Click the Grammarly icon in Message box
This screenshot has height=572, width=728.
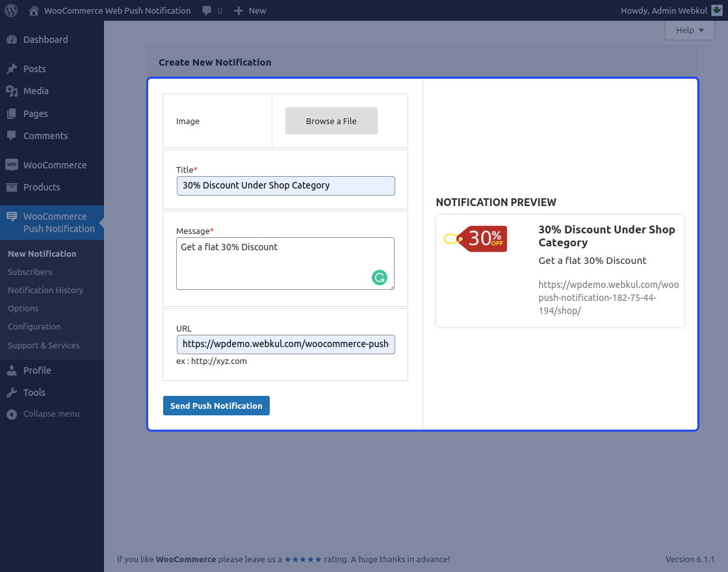click(x=380, y=278)
